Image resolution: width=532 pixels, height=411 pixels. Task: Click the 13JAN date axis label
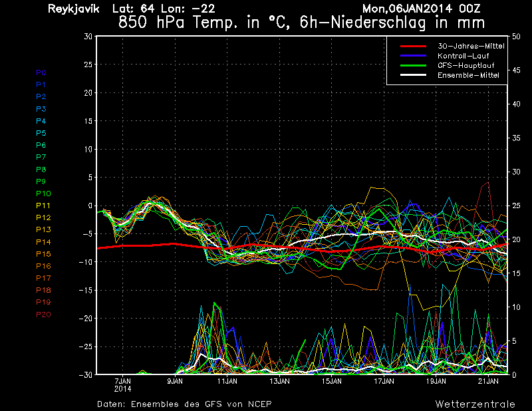click(x=279, y=381)
